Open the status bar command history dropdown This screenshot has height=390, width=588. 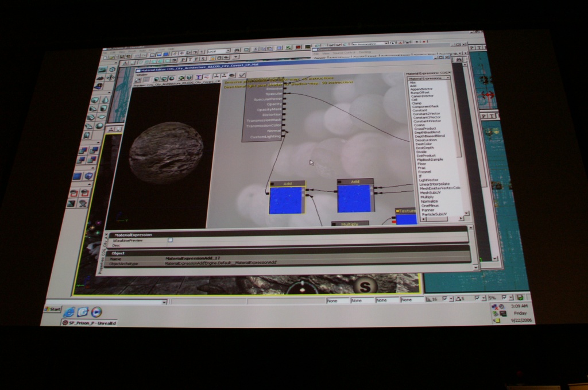point(164,302)
